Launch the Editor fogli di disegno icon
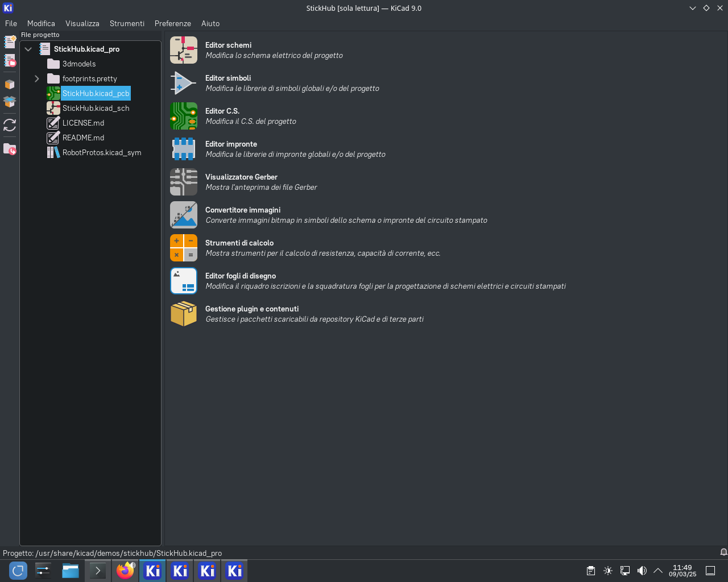 click(x=183, y=281)
